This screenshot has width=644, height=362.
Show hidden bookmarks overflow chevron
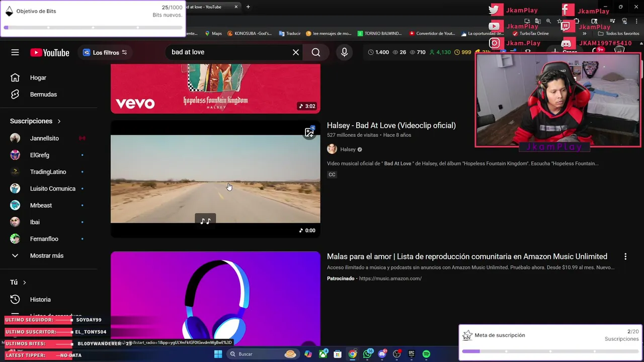[x=584, y=34]
